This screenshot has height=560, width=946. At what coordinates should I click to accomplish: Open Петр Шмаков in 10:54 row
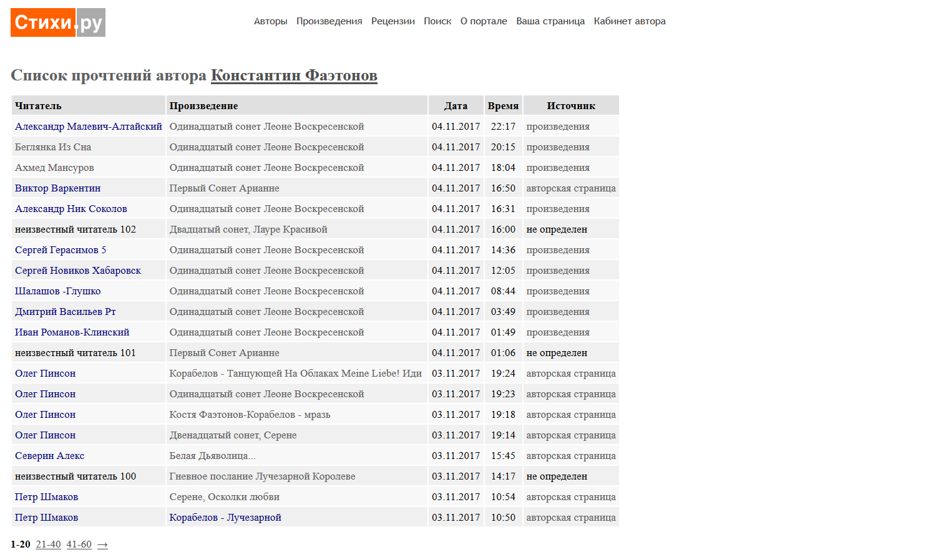click(46, 497)
